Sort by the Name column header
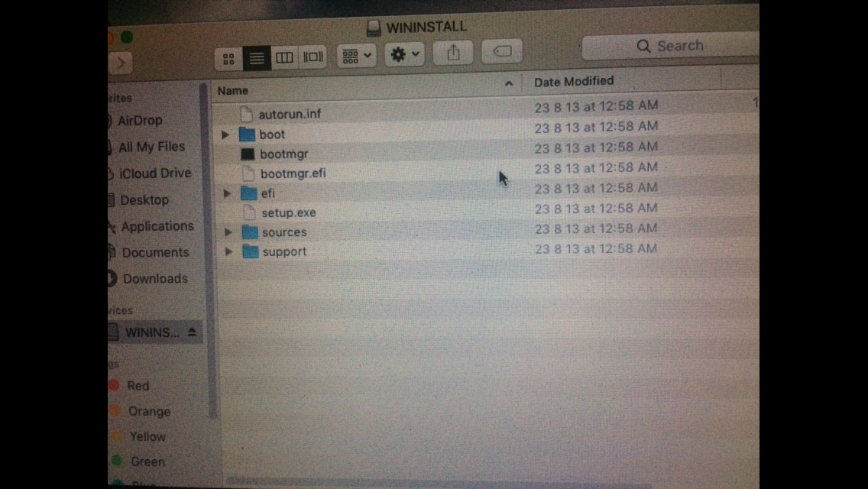Screen dimensions: 868x489 click(233, 90)
